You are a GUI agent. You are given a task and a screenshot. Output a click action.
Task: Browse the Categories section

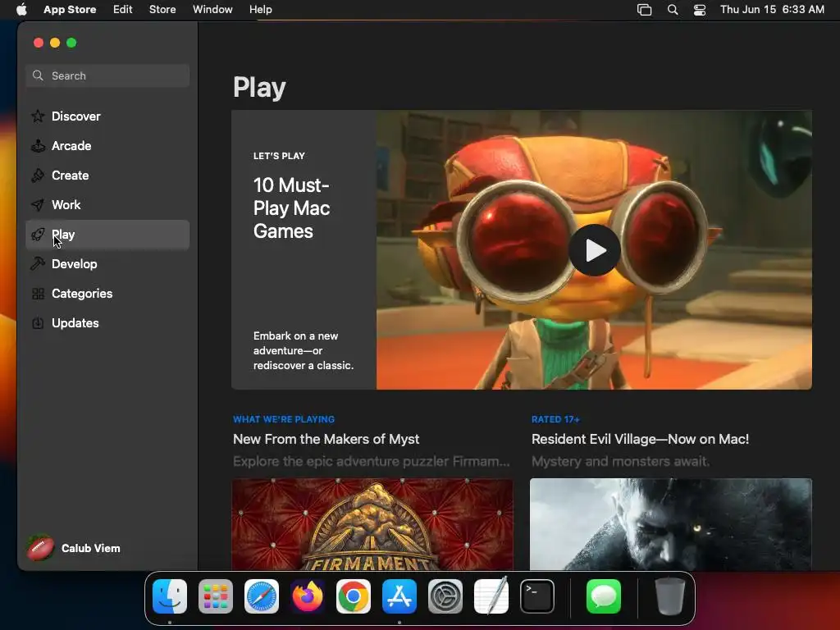pos(107,294)
